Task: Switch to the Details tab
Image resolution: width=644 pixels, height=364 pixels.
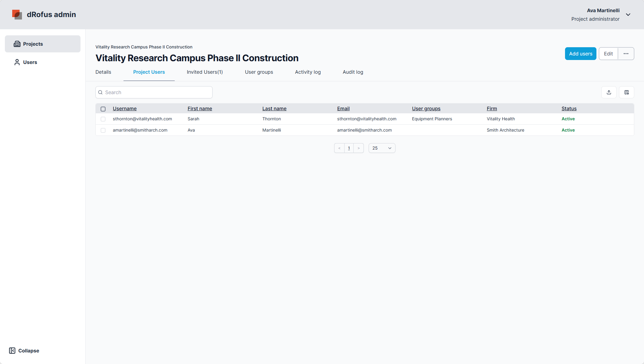Action: [103, 72]
